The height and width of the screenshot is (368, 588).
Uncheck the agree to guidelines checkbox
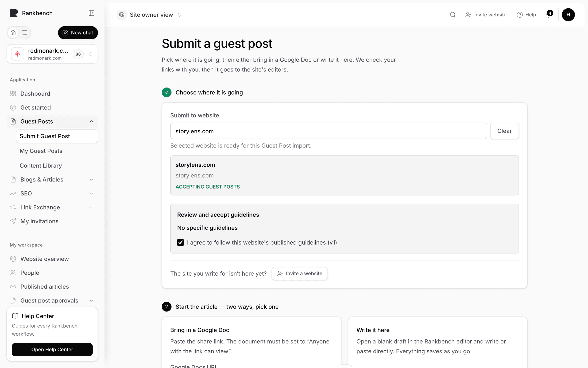180,242
